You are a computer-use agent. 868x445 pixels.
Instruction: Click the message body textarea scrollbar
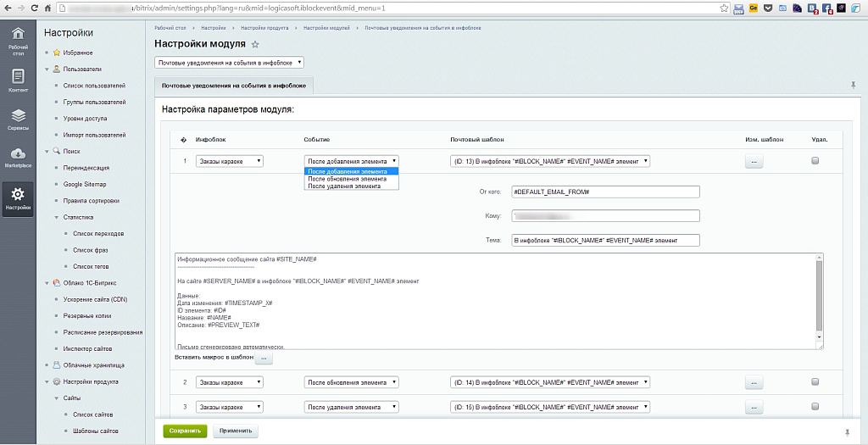(818, 297)
